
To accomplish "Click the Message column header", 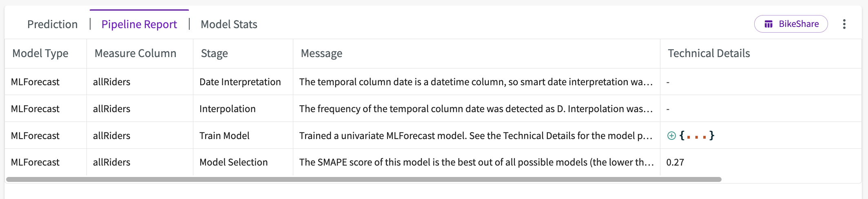I will point(321,53).
